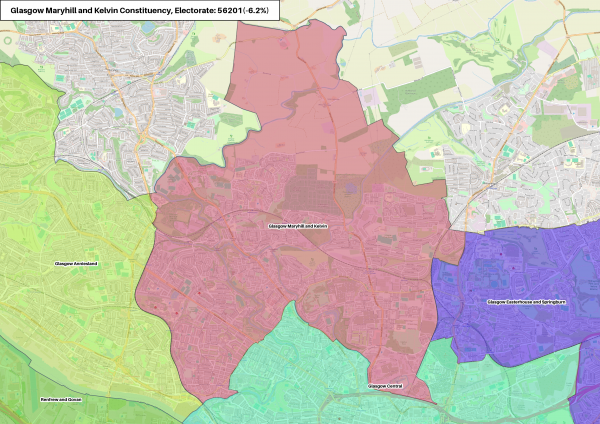Screen dimensions: 600x424
Task: Click the constituency electorate title box
Action: tap(140, 10)
